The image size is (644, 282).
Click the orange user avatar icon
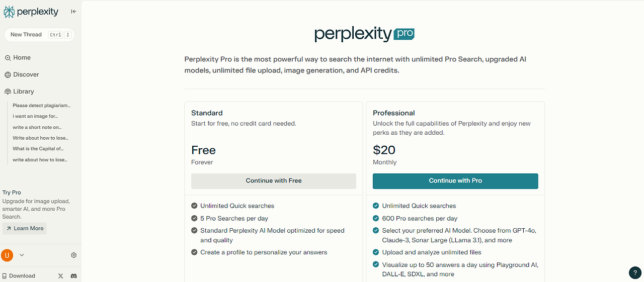pos(7,255)
